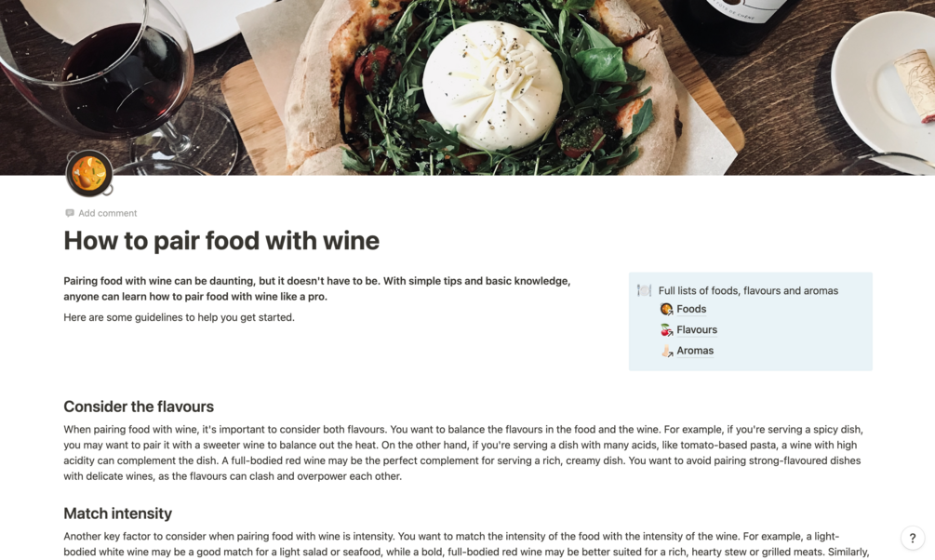Click the plate and cutlery callout icon
Viewport: 935px width, 560px height.
click(644, 290)
